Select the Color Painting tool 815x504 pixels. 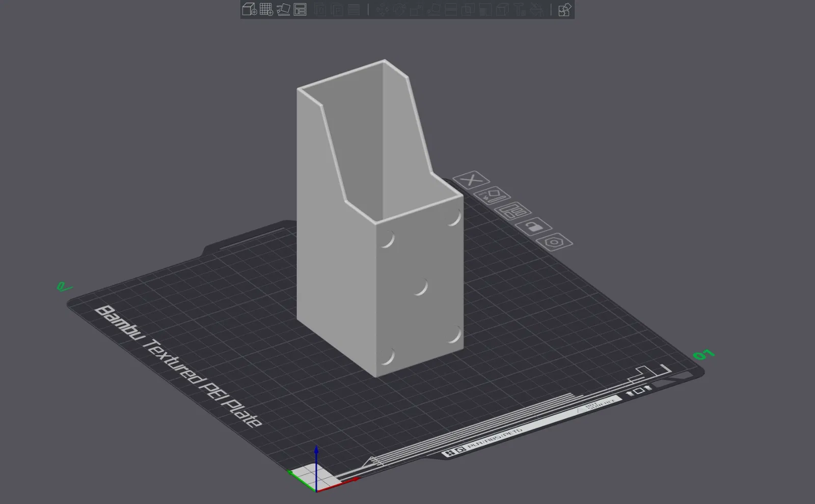pos(536,10)
